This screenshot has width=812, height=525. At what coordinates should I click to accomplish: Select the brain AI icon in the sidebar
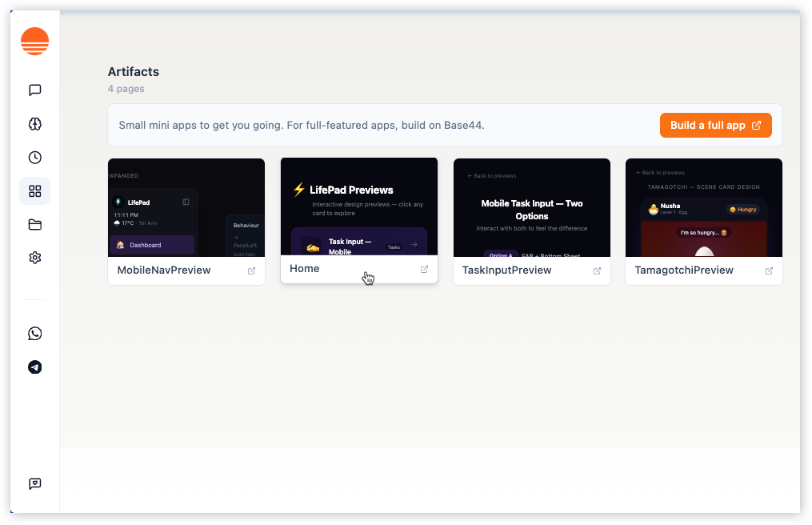(34, 123)
